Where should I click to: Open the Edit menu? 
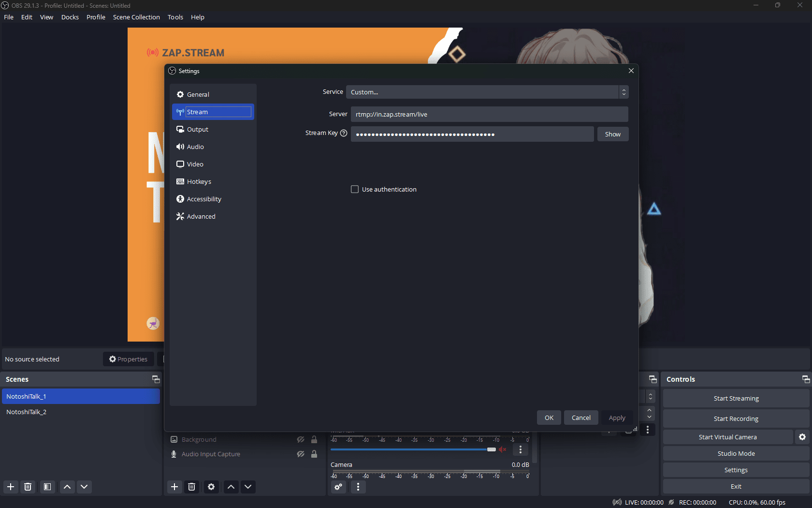(x=27, y=17)
